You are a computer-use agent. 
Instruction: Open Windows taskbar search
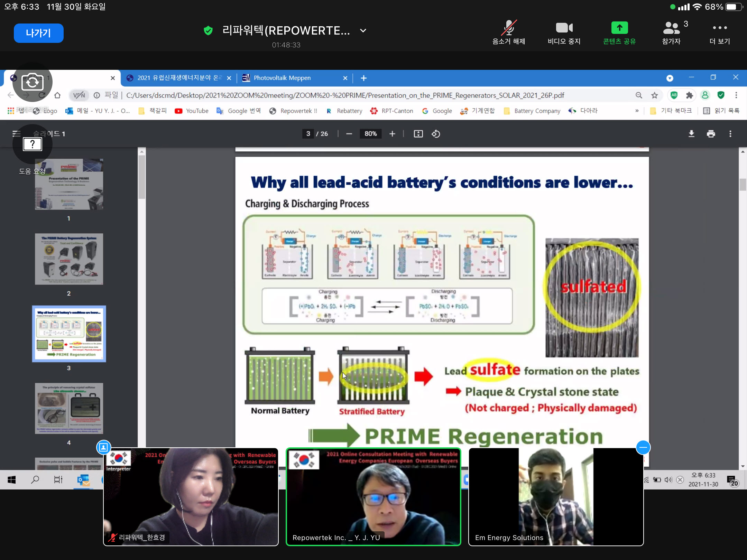point(35,479)
